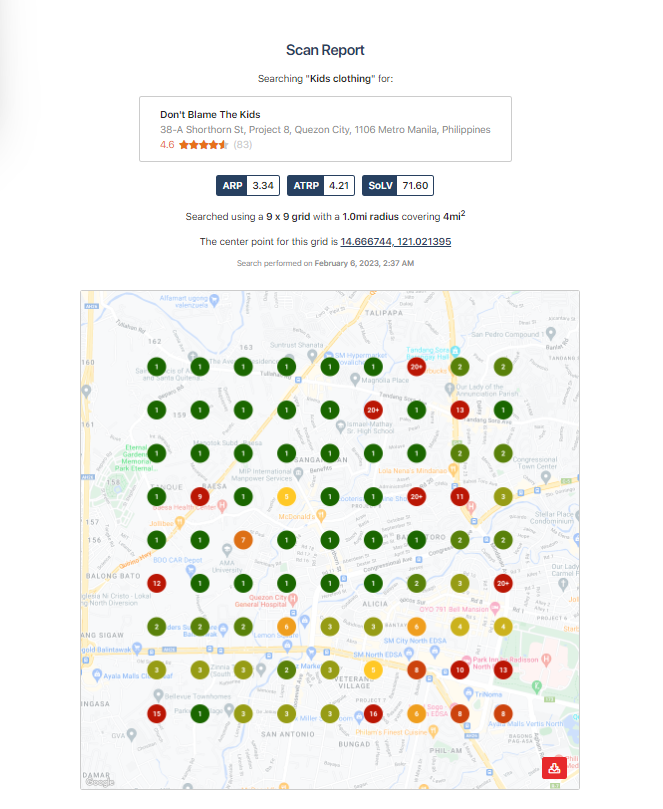Click the Bellevue Townhomes map marker
Screen dimensions: 663x809
pyautogui.click(x=158, y=695)
